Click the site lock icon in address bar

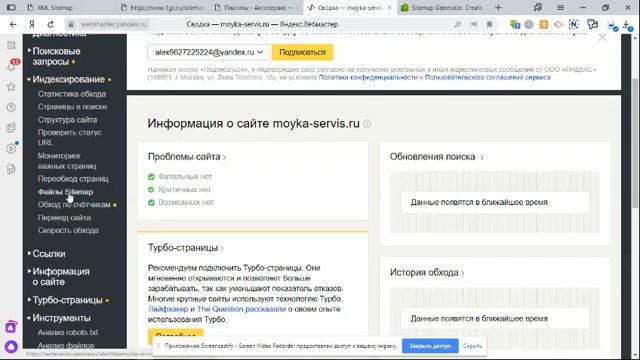[71, 24]
